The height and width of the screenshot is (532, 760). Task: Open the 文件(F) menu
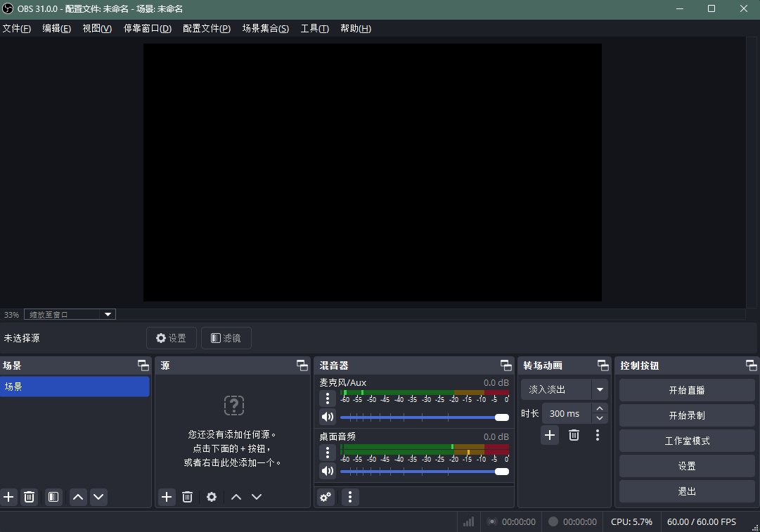[16, 29]
